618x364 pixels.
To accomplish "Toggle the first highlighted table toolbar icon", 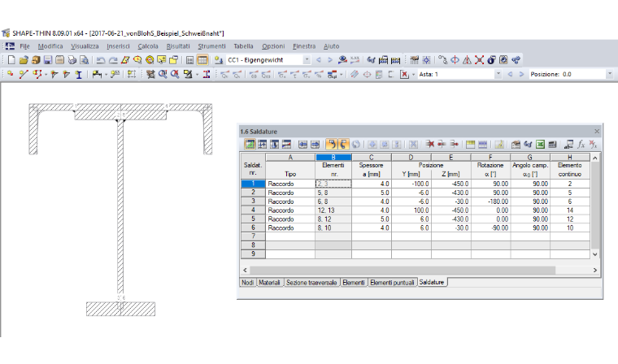I will point(250,144).
